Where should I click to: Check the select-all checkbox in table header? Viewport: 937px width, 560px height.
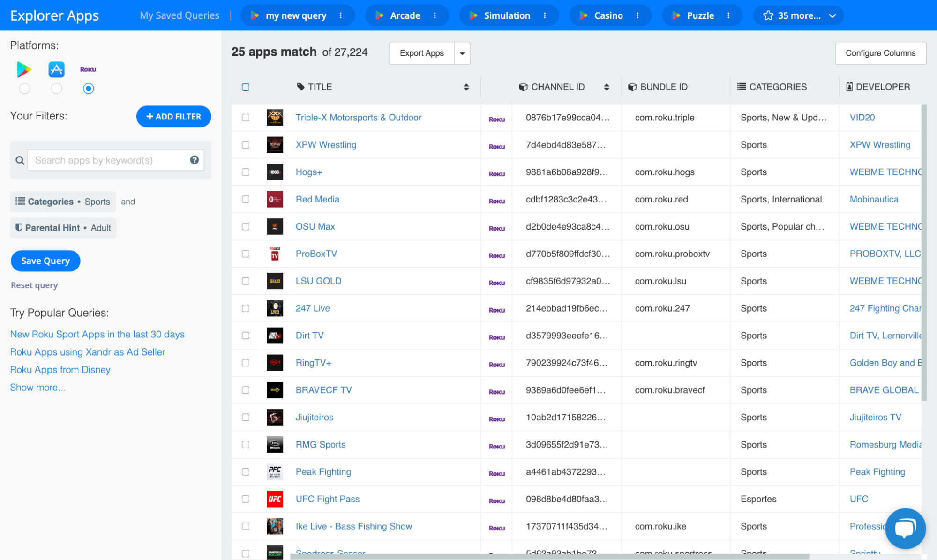tap(246, 87)
